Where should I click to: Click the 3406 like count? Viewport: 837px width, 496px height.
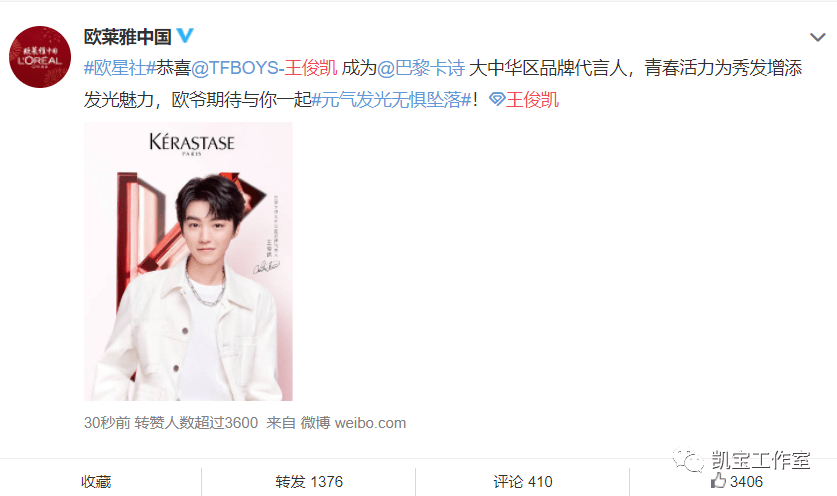pyautogui.click(x=746, y=482)
